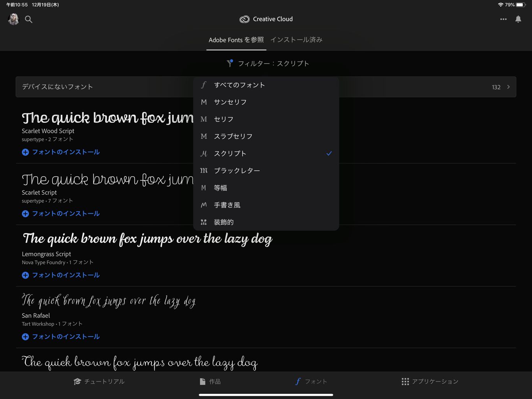Viewport: 532px width, 399px height.
Task: Open the user profile avatar
Action: click(x=14, y=19)
